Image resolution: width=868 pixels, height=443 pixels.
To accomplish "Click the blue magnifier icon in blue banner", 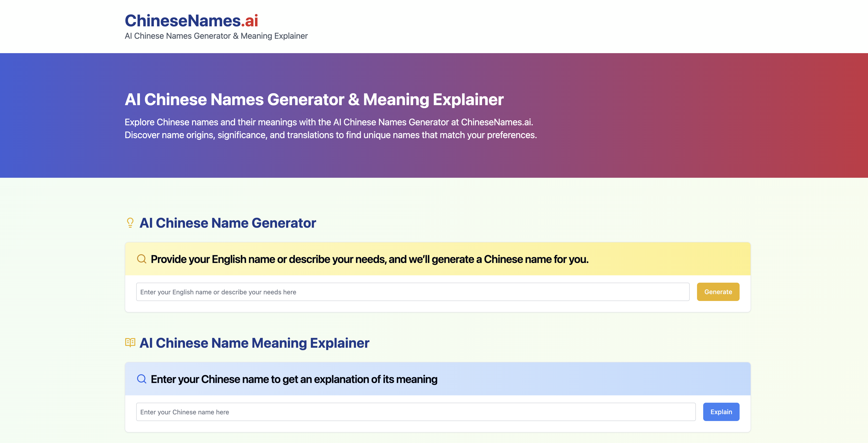I will (x=141, y=379).
